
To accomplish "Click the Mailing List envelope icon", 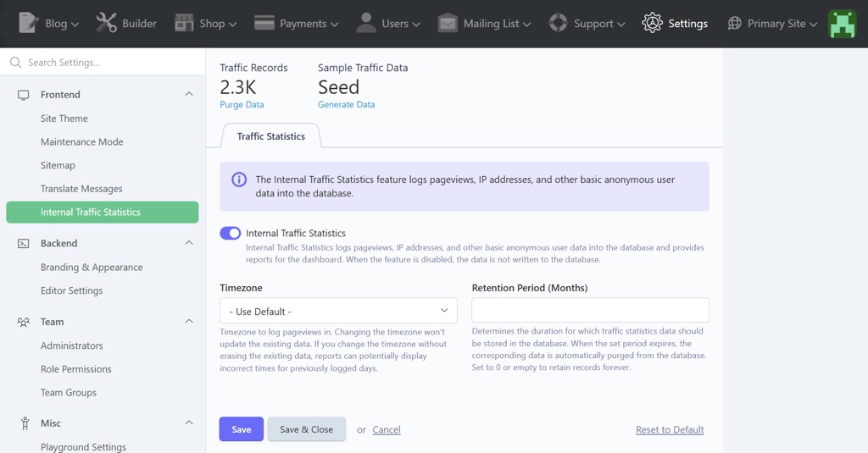I will [448, 23].
